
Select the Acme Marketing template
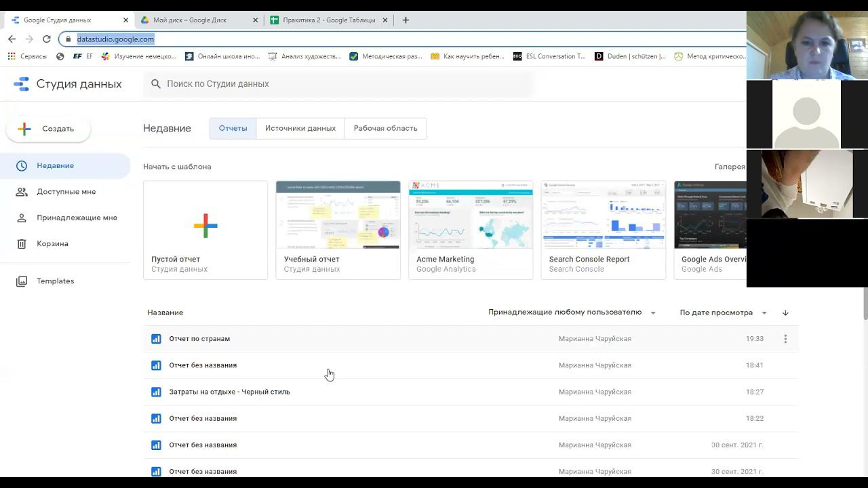[471, 230]
